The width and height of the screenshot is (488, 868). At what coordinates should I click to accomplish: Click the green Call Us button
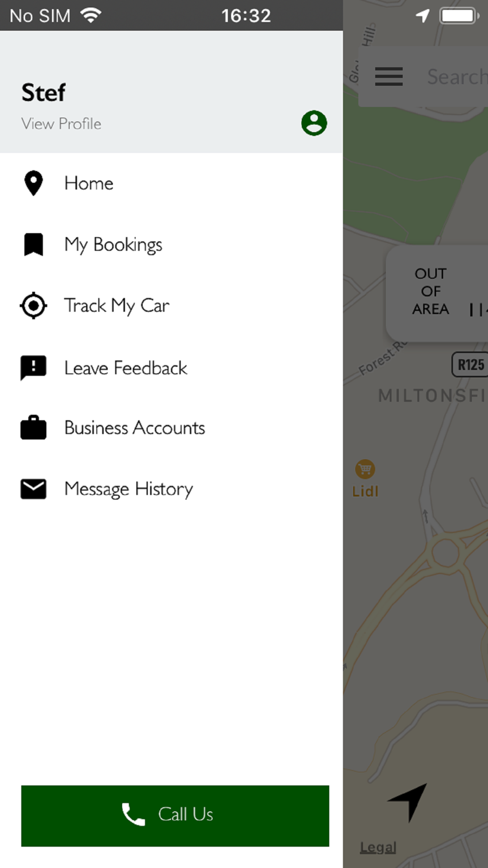point(175,816)
